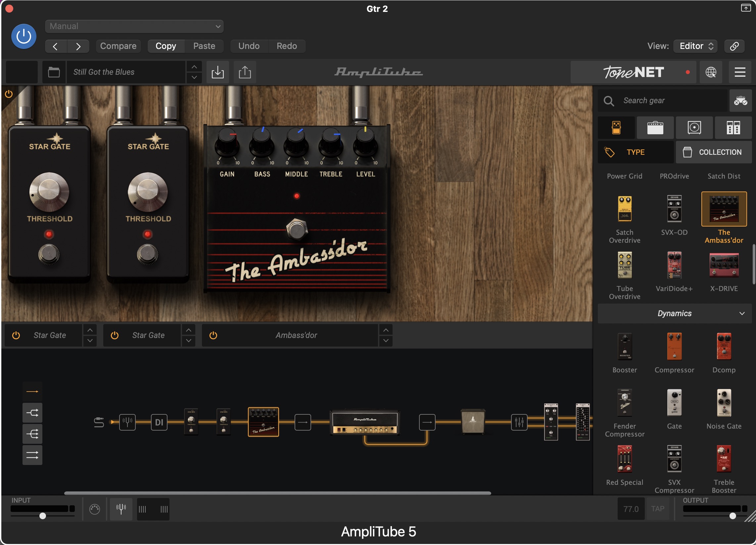
Task: Choose the Fender Compressor pedal
Action: (x=625, y=403)
